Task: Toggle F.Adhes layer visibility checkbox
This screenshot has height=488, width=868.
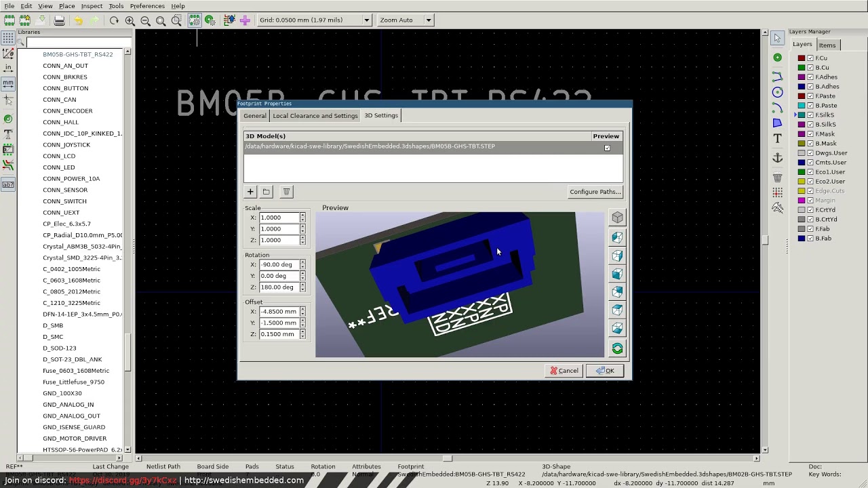Action: point(810,77)
